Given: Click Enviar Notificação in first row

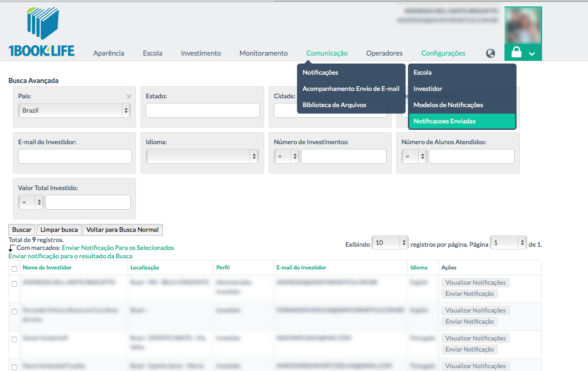Looking at the screenshot, I should [470, 294].
